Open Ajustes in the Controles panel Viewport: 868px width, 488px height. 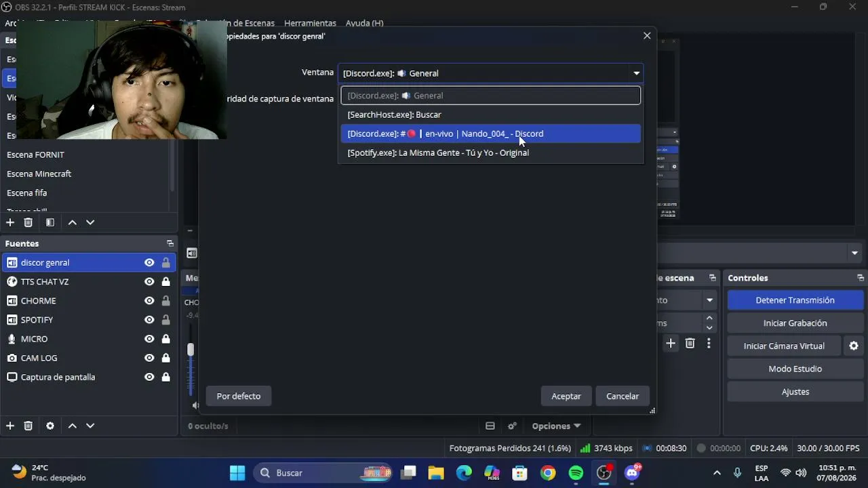tap(795, 392)
